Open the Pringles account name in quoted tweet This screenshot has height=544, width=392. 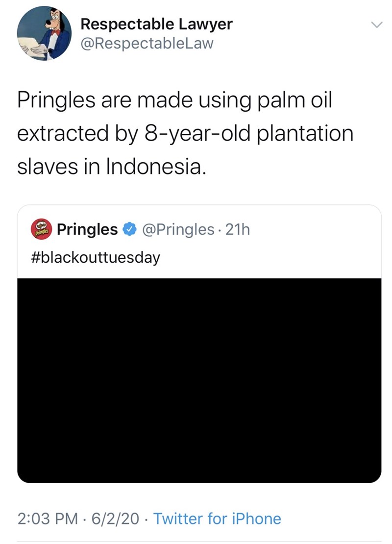click(x=87, y=229)
